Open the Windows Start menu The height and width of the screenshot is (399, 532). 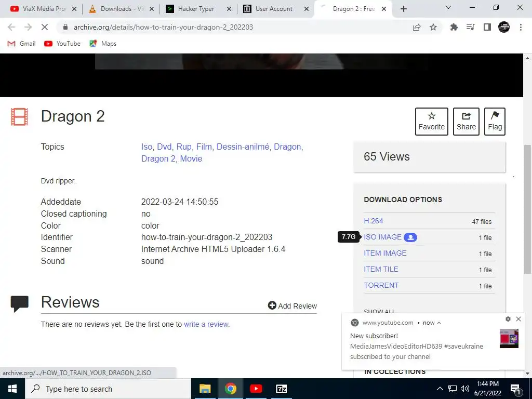12,389
